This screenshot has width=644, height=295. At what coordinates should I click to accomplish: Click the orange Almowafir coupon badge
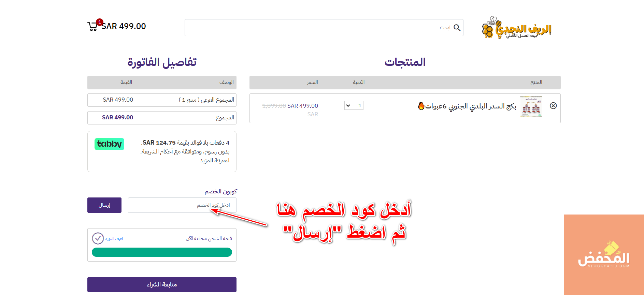pos(604,254)
